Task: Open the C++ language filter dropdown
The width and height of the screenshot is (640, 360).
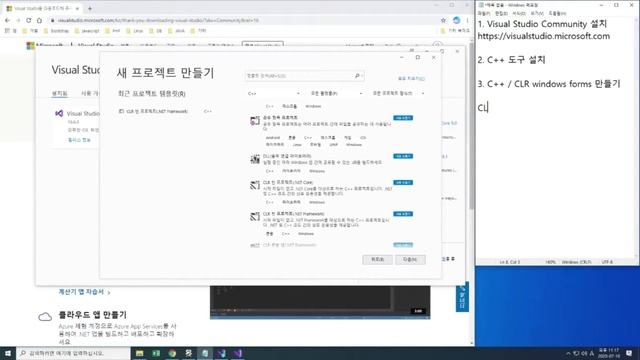Action: click(x=273, y=93)
